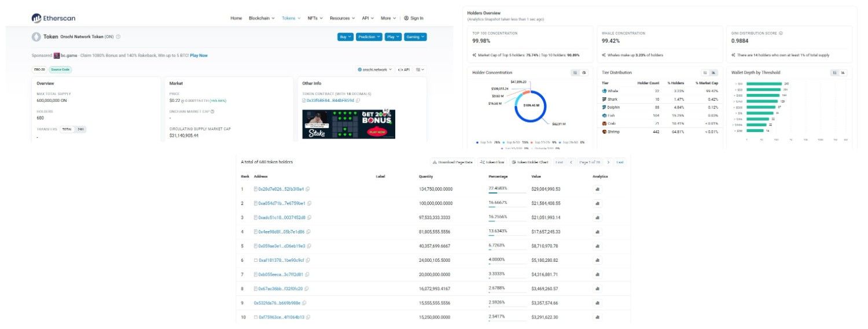Viewport: 868px width, 329px height.
Task: Copy address 0xf75963ce...4f1064b13
Action: 308,317
